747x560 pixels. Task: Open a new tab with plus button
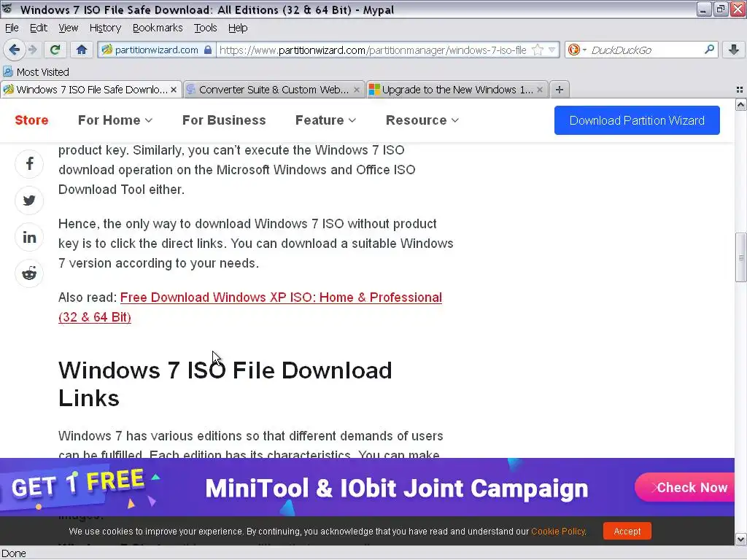tap(560, 90)
